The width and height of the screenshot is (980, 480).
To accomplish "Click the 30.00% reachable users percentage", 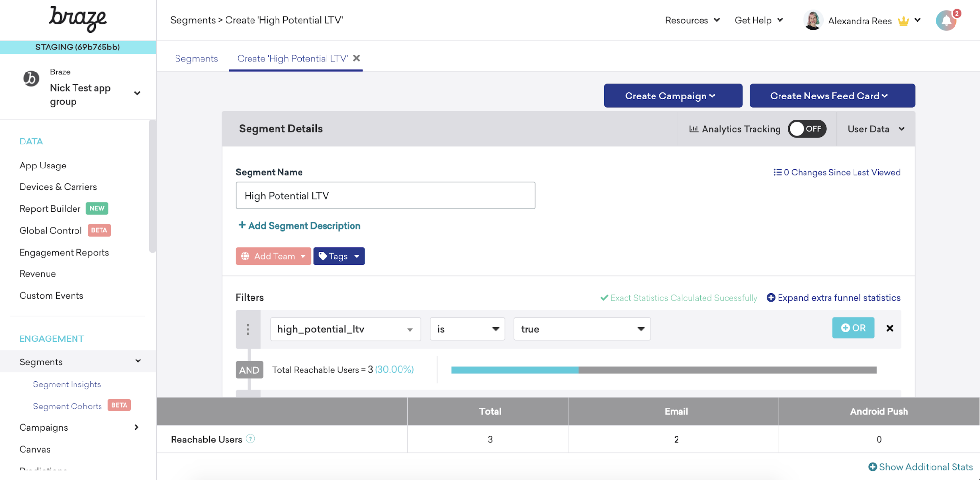I will click(394, 370).
